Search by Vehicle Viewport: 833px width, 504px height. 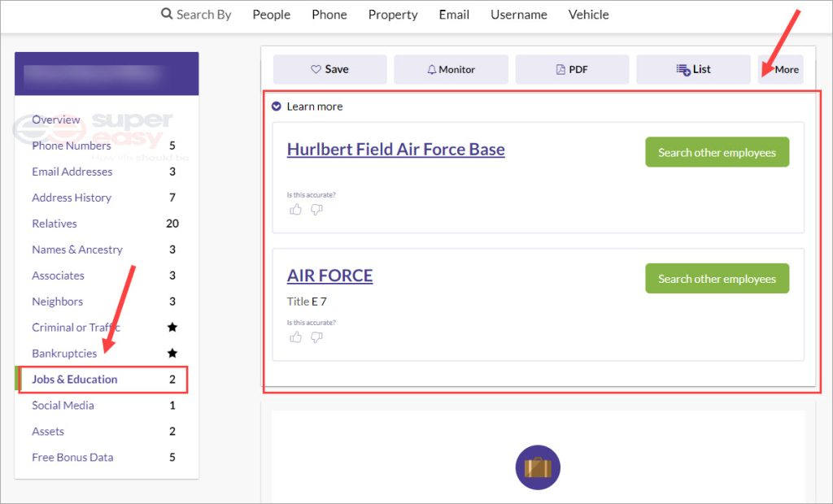point(589,15)
